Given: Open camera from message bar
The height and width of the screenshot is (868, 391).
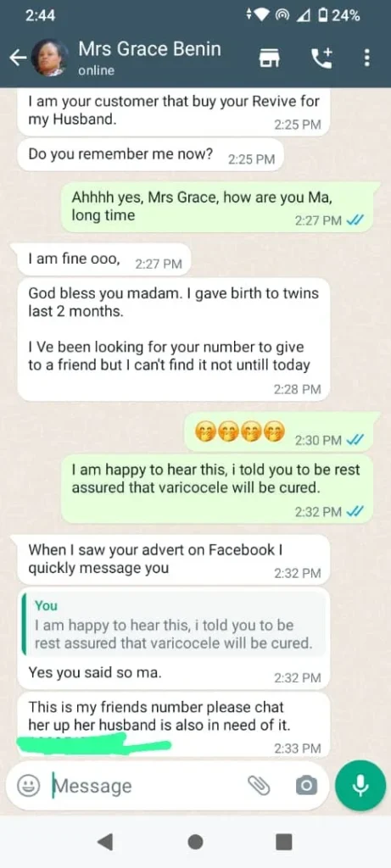Looking at the screenshot, I should (306, 785).
